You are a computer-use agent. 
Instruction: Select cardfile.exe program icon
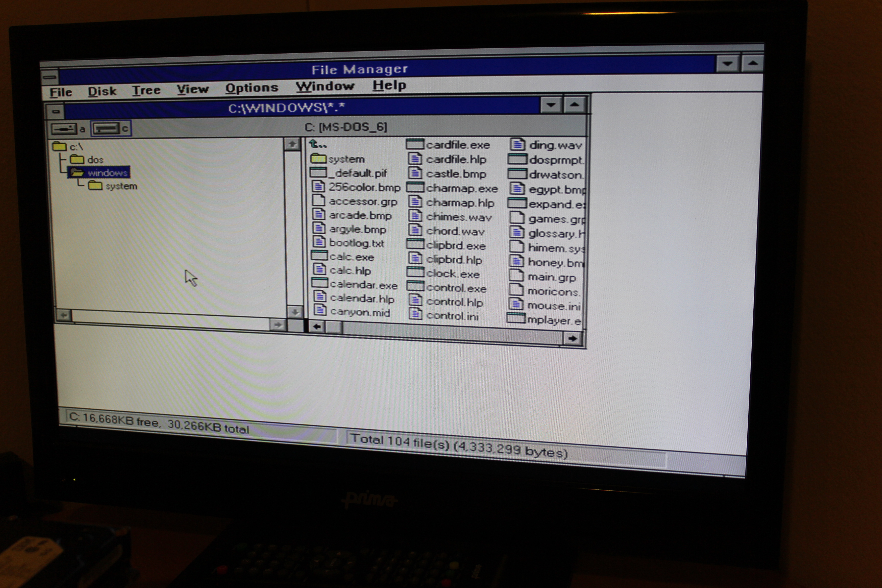coord(415,144)
